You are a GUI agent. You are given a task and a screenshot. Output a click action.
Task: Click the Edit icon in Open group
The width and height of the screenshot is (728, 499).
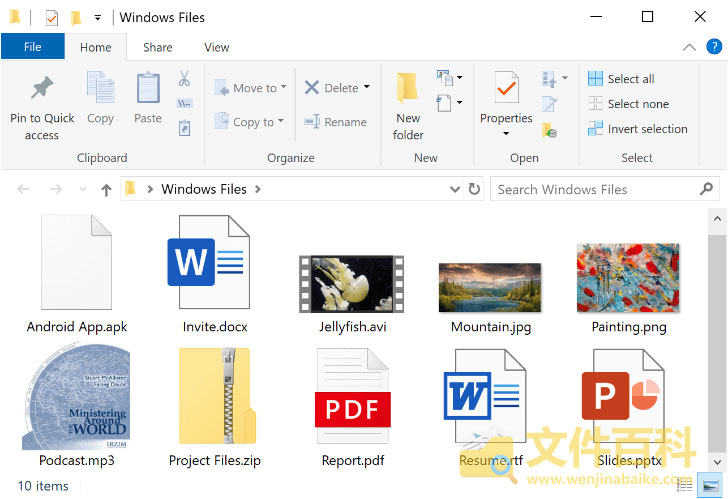click(549, 104)
